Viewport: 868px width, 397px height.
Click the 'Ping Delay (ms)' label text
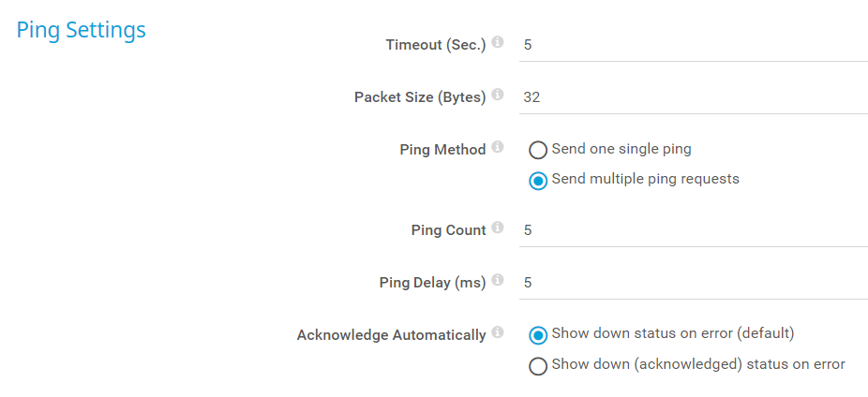[x=432, y=283]
